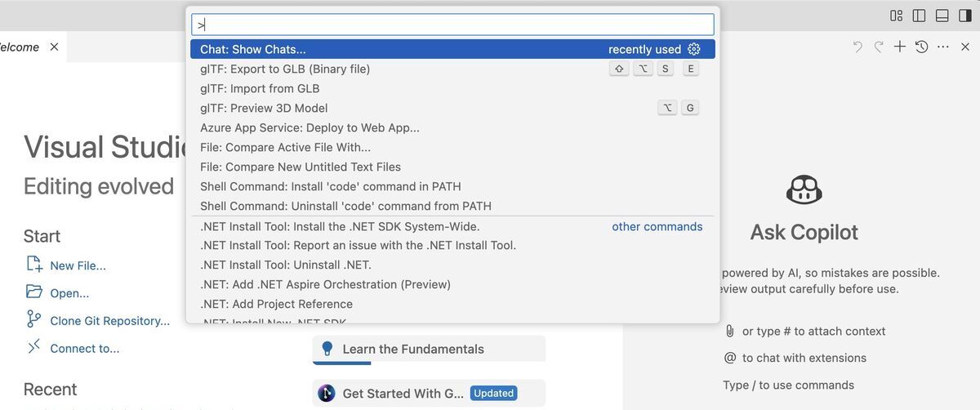This screenshot has width=980, height=410.
Task: Select .NET Install Tool: Report an issue
Action: [452, 245]
